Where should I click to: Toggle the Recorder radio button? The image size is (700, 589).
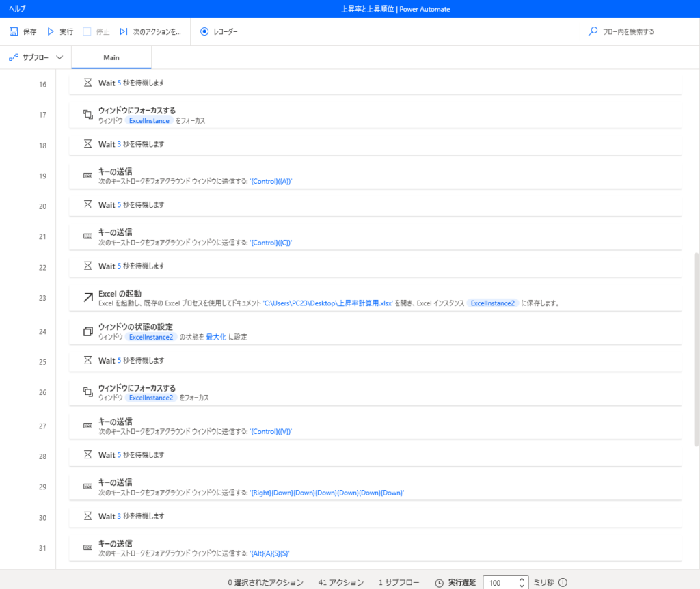(204, 31)
